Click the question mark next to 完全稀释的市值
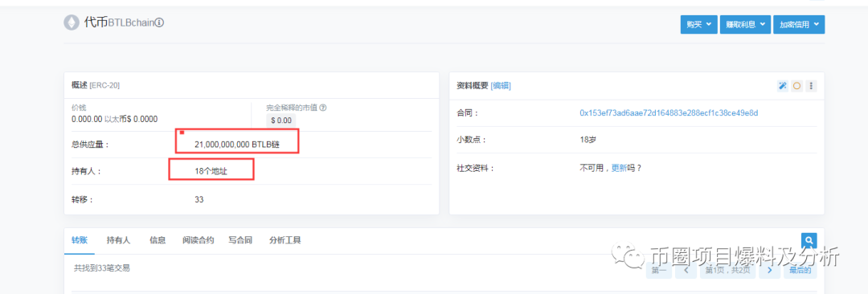This screenshot has height=294, width=868. (x=323, y=108)
